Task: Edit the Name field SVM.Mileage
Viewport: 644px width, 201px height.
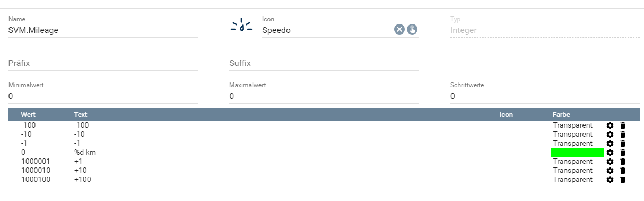Action: [x=103, y=30]
